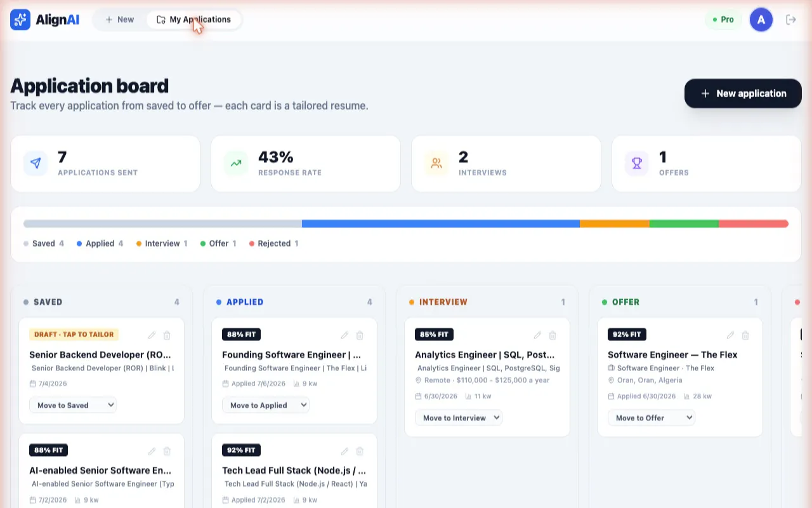Click the Draft Tap to Tailor badge
The width and height of the screenshot is (812, 508).
click(74, 335)
